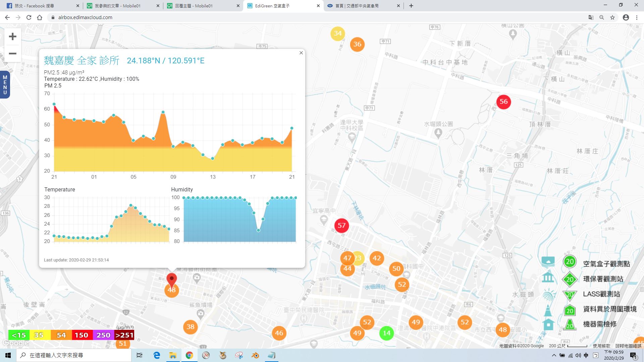Viewport: 644px width, 362px height.
Task: Click the map zoom in plus button
Action: (x=12, y=37)
